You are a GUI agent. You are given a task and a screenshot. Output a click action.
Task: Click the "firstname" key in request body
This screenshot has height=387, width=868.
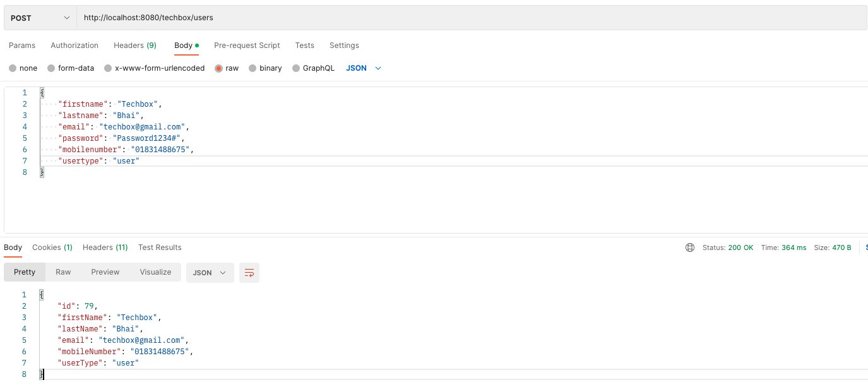(x=83, y=104)
